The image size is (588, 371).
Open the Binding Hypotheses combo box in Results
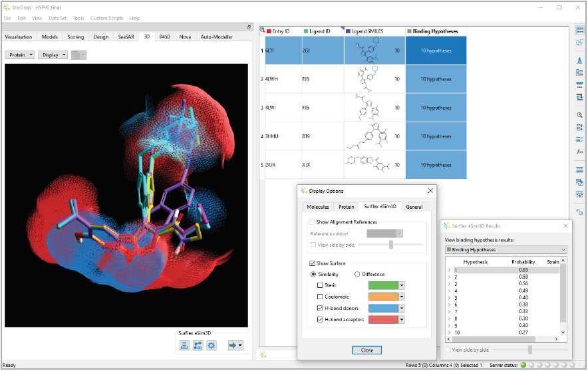[506, 249]
